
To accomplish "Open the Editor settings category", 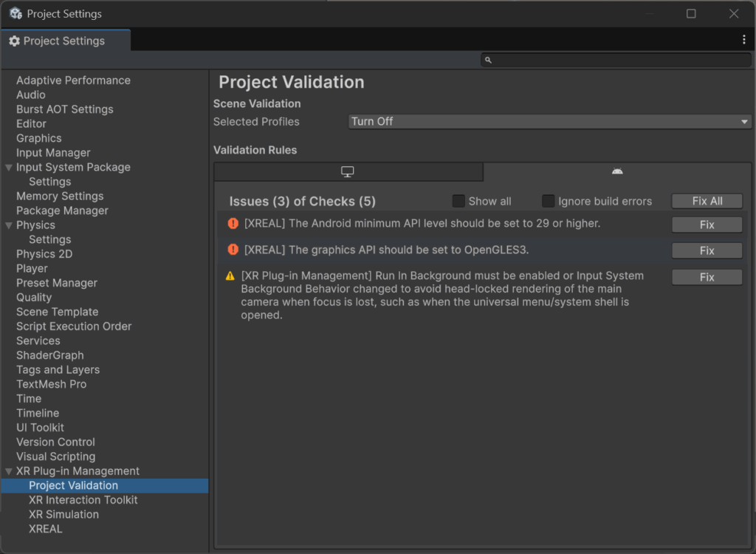I will (31, 124).
